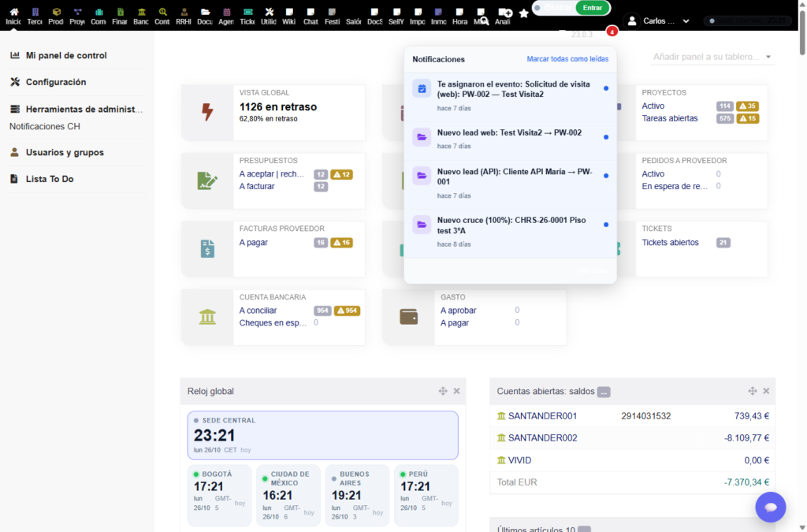Open the Proyectos module icon
This screenshot has height=532, width=807.
pyautogui.click(x=78, y=12)
